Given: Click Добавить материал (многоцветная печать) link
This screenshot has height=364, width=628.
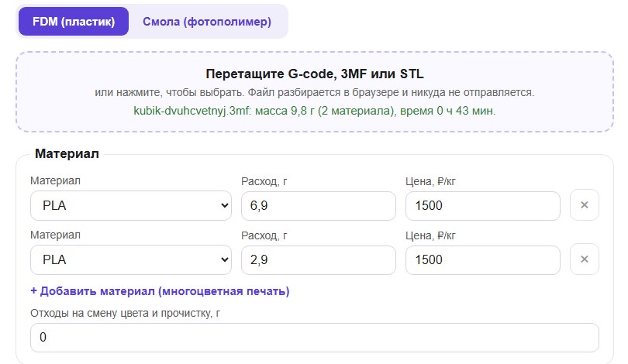Looking at the screenshot, I should [x=160, y=291].
